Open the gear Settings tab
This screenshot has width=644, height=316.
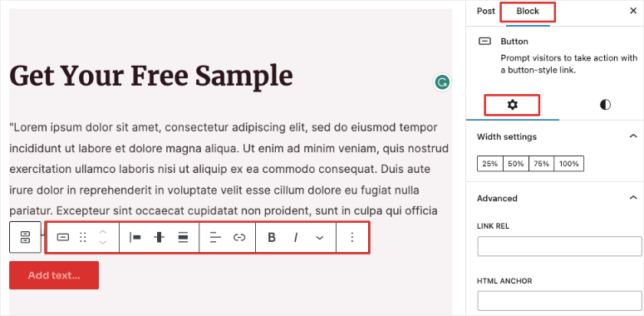pos(512,105)
